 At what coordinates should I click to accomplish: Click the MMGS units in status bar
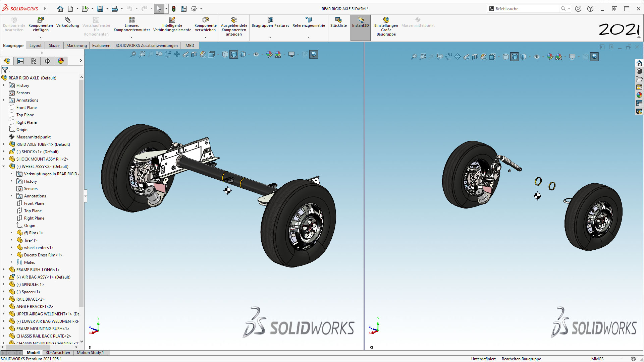pos(597,359)
